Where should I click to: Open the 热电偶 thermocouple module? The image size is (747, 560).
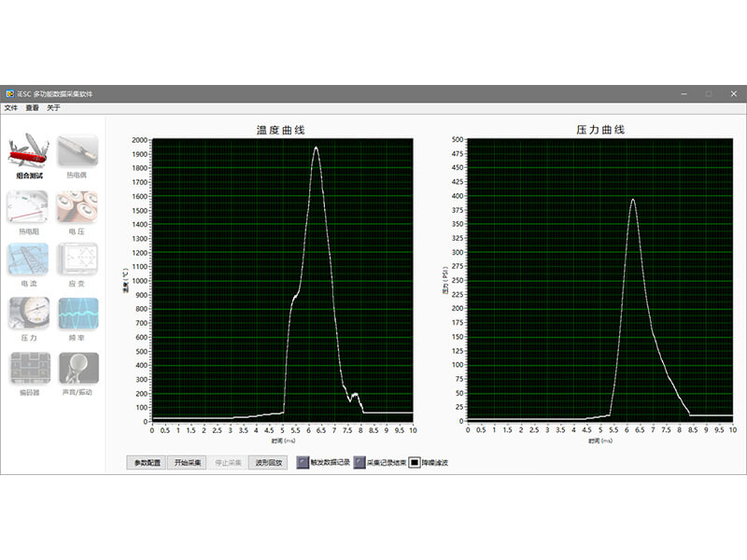78,151
